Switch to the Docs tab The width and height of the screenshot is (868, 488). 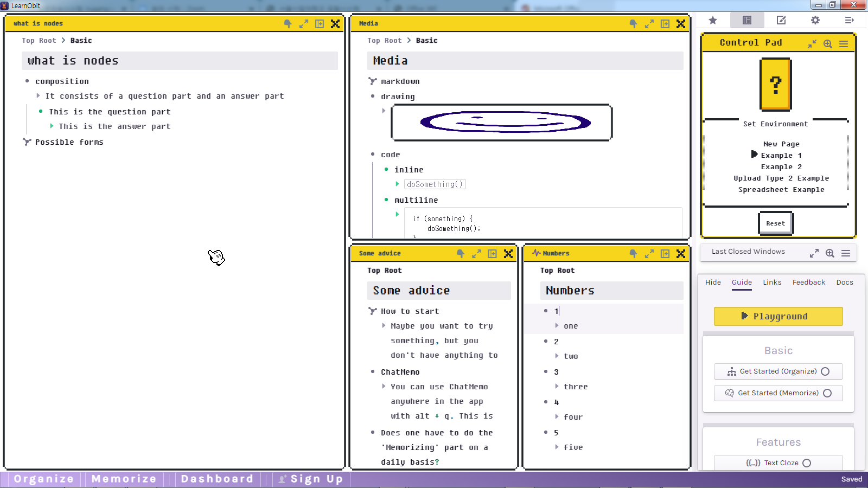click(x=845, y=282)
